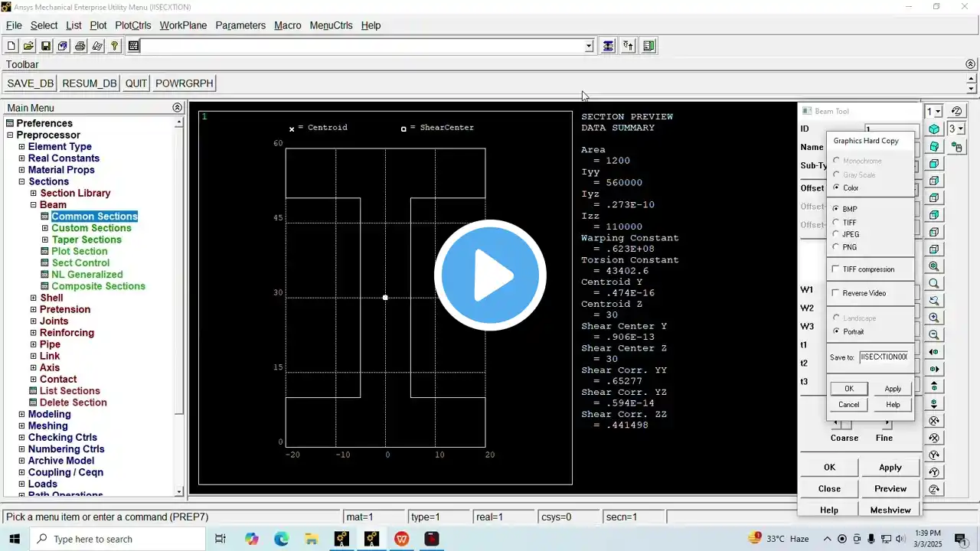Click the Windows Start button

pyautogui.click(x=15, y=539)
